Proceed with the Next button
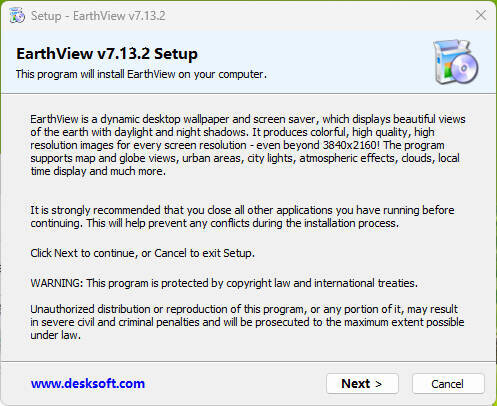 coord(362,384)
